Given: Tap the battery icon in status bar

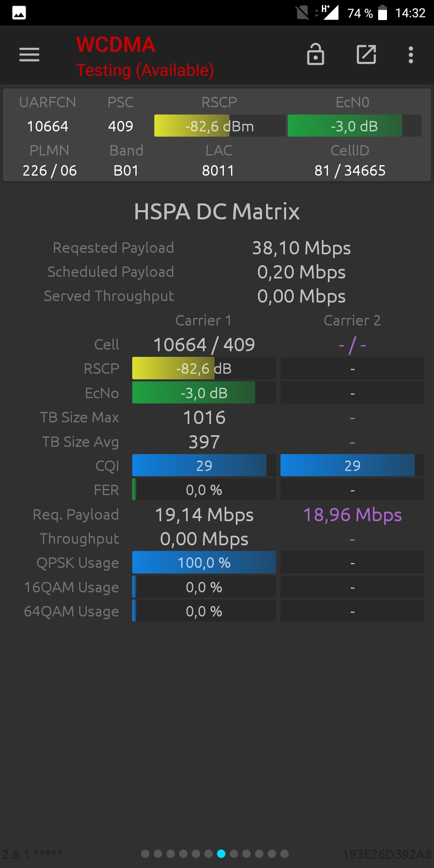Looking at the screenshot, I should (x=383, y=13).
